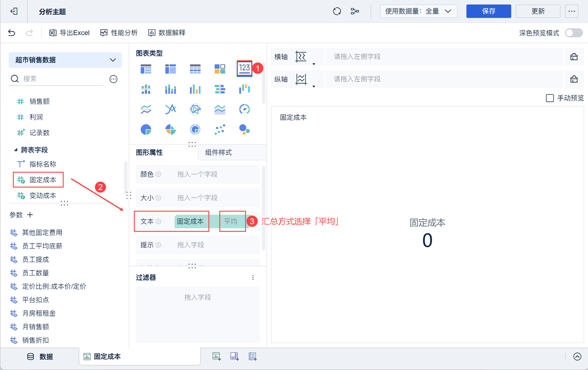
Task: Collapse the 跨表字段 group
Action: [x=16, y=150]
